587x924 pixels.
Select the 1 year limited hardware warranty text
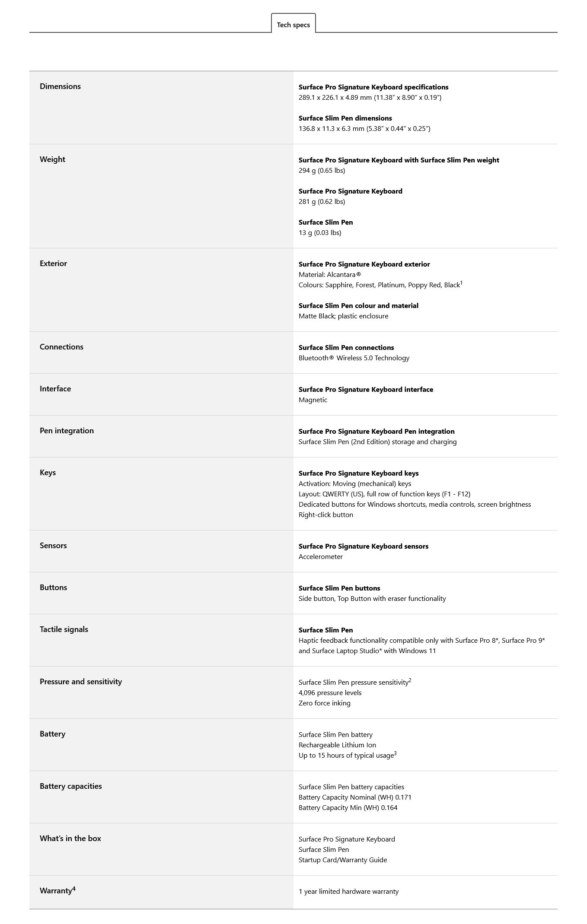point(349,892)
